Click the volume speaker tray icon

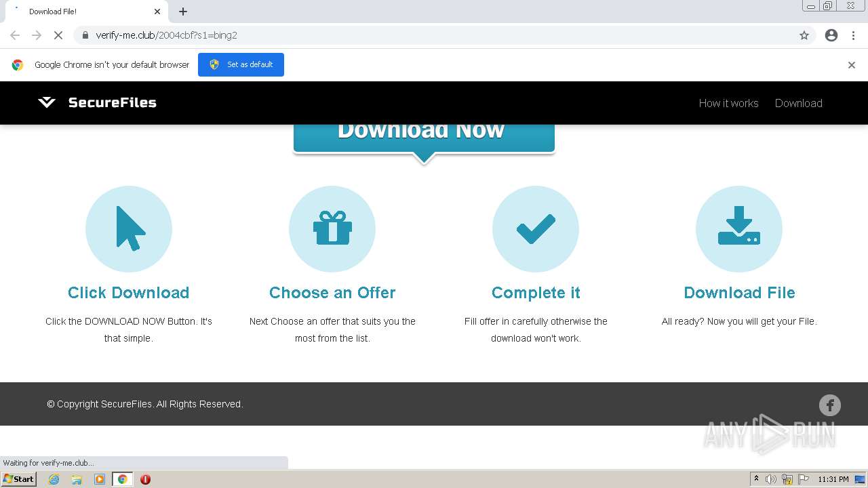tap(771, 479)
